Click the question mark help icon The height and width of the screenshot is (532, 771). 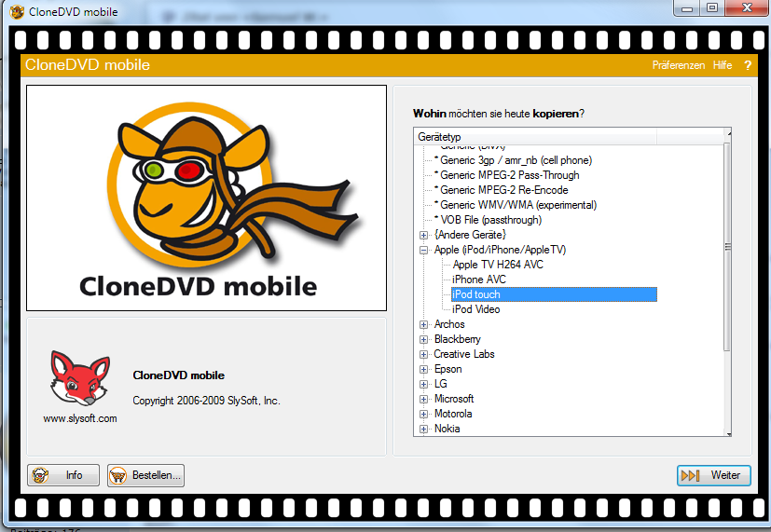[748, 65]
